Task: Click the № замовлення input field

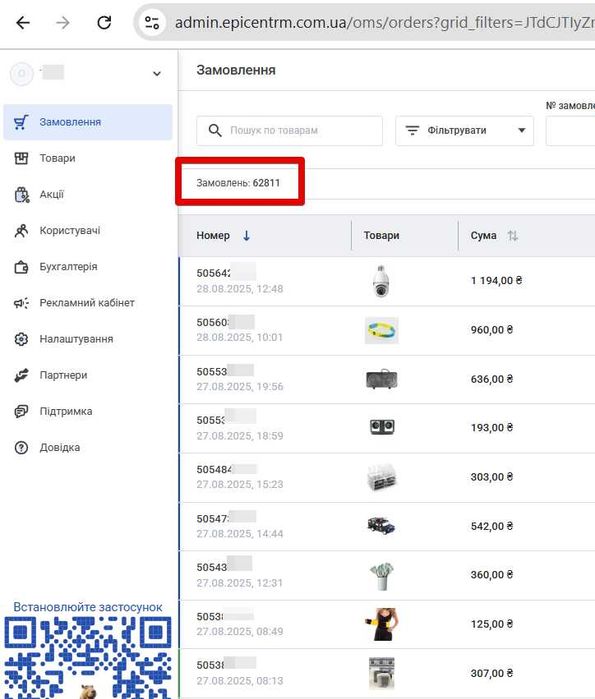Action: [570, 131]
